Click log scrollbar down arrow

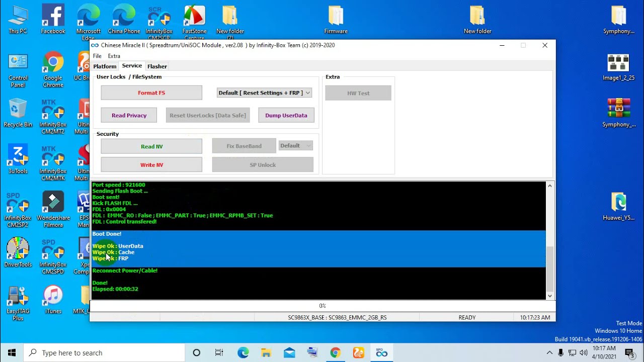point(550,296)
